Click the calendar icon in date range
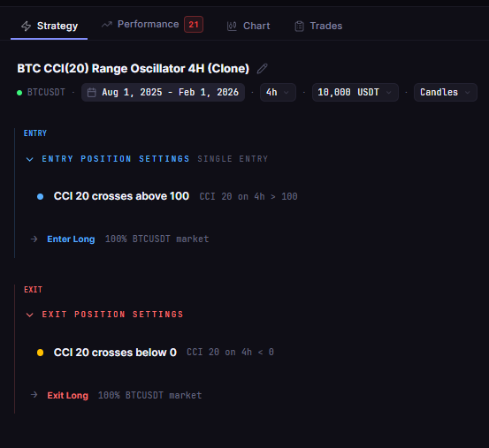Viewport: 489px width, 448px height. (x=91, y=93)
